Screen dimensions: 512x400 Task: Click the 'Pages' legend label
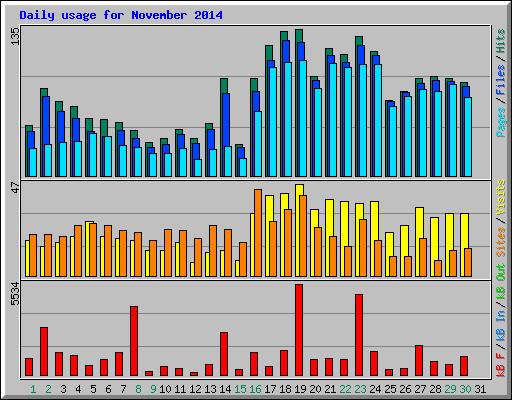click(501, 122)
